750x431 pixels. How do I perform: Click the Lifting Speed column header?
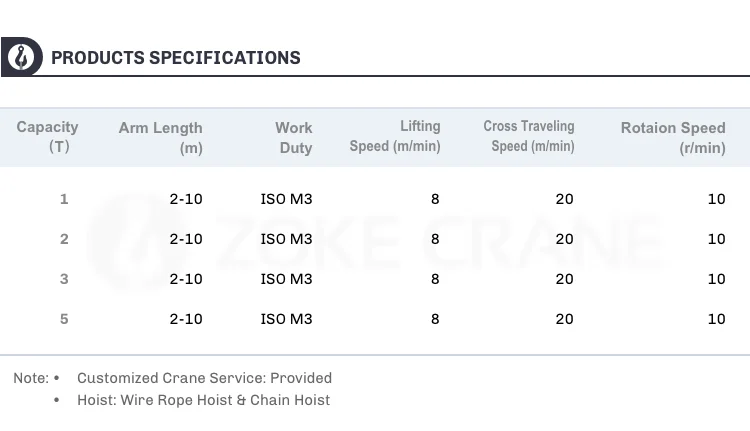click(x=395, y=136)
